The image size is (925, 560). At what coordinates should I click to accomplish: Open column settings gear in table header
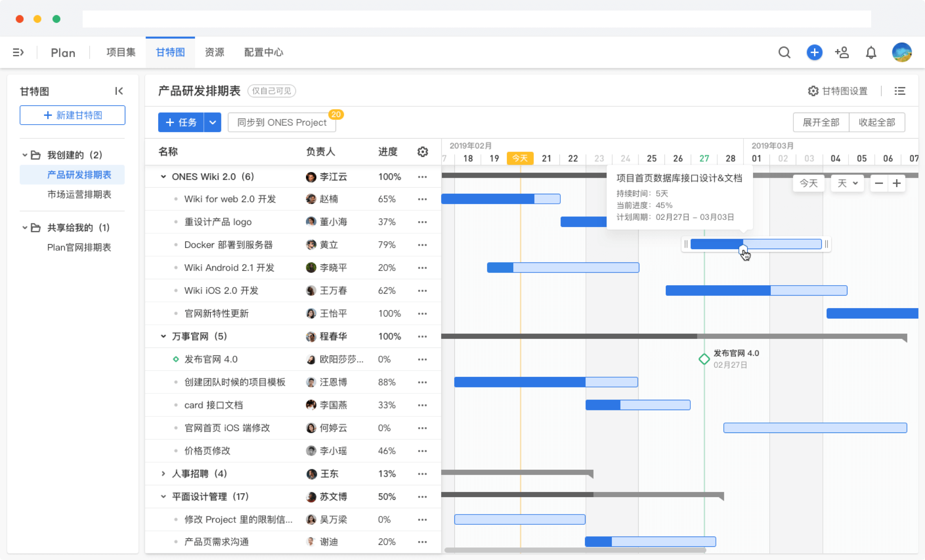point(422,152)
